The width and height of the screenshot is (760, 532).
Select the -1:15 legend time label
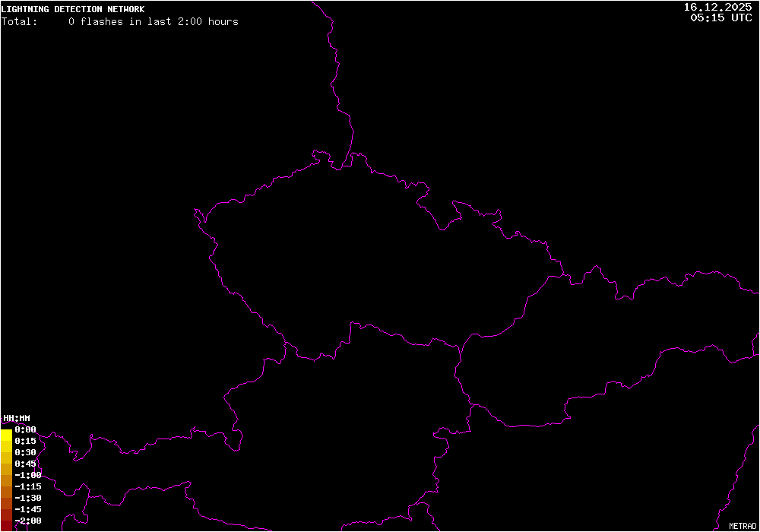(x=27, y=486)
